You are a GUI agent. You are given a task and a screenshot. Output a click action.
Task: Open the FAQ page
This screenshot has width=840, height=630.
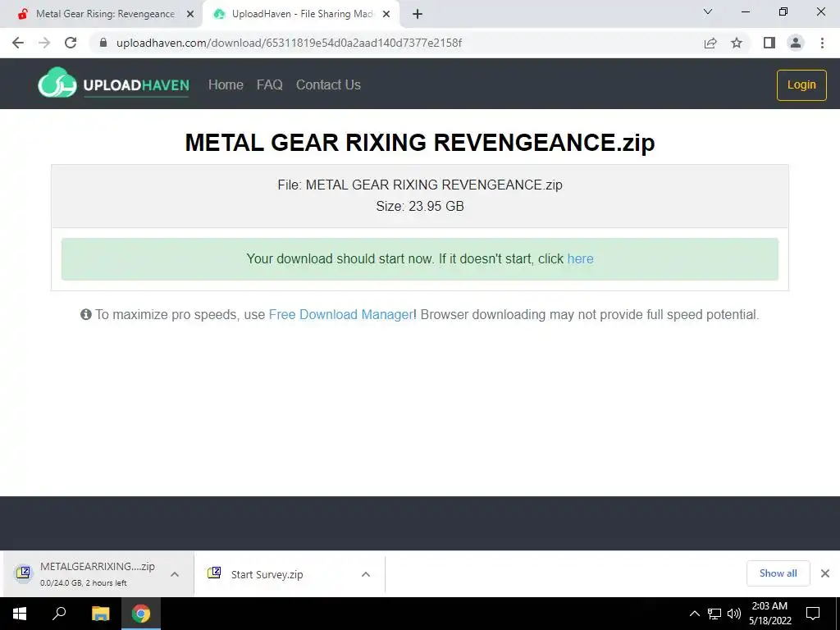coord(269,84)
